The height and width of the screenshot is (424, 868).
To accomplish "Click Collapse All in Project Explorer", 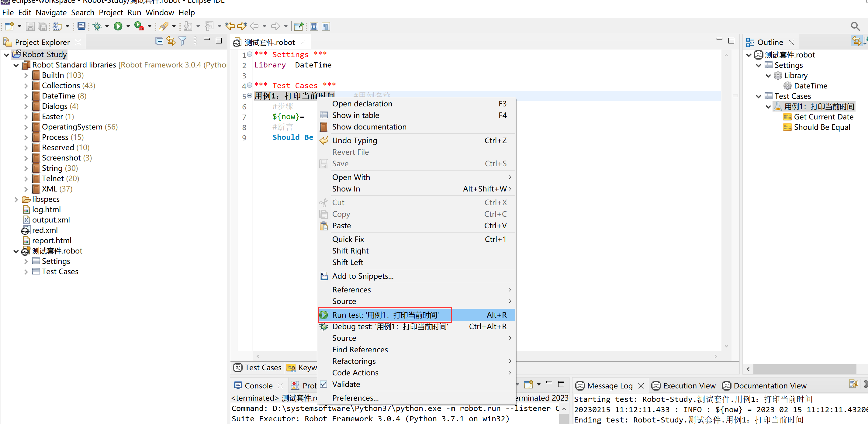I will [x=159, y=41].
